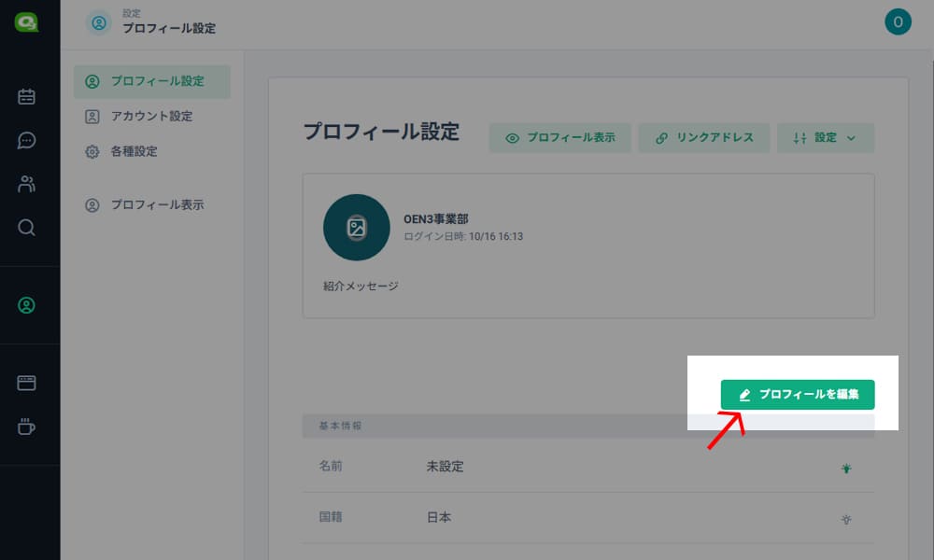Select アカウント設定 in the settings menu
This screenshot has height=560, width=934.
coord(152,117)
